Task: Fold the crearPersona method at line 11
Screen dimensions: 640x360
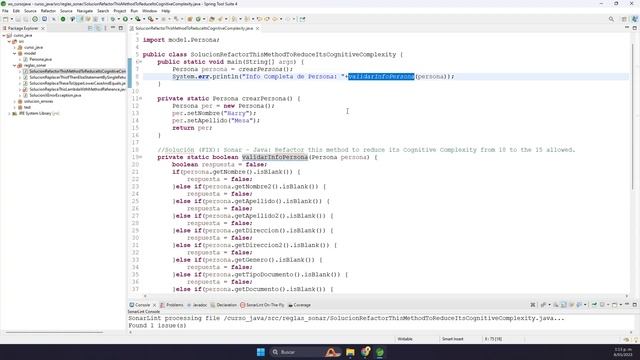Action: pos(141,98)
